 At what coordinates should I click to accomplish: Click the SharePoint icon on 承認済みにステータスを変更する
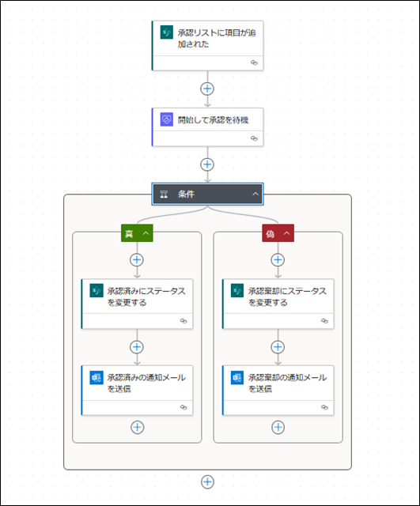pos(96,290)
